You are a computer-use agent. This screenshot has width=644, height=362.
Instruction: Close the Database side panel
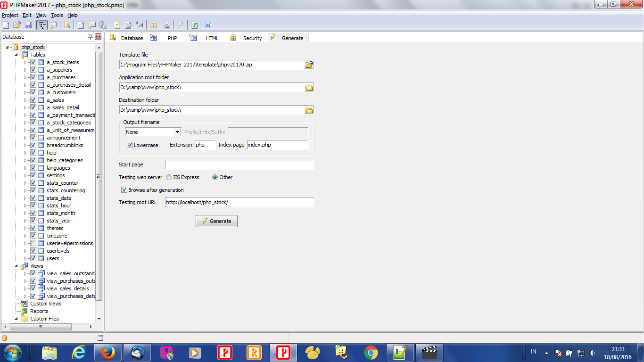tap(98, 37)
